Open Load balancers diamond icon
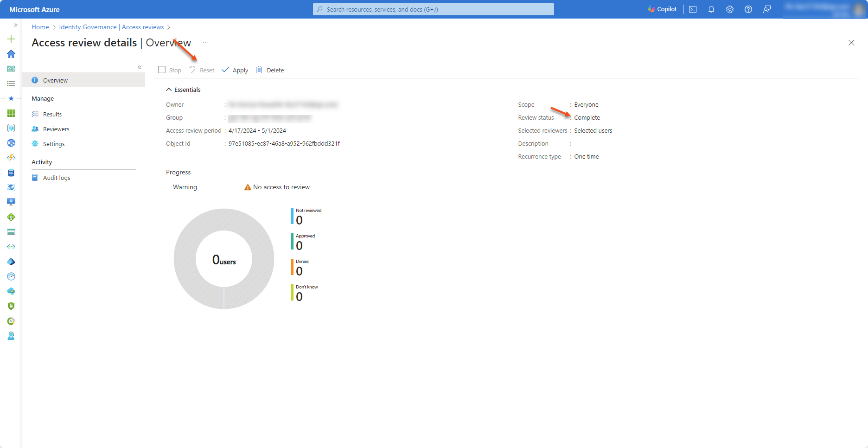 pos(11,217)
